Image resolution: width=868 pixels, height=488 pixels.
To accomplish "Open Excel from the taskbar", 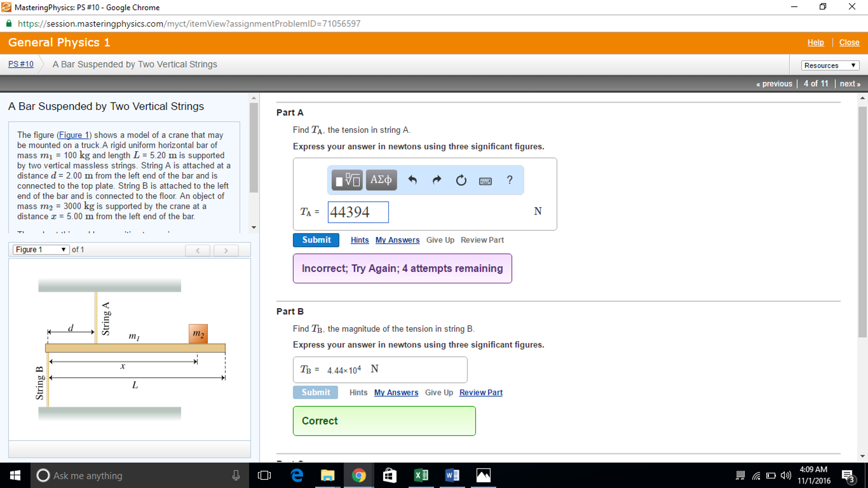I will 421,475.
